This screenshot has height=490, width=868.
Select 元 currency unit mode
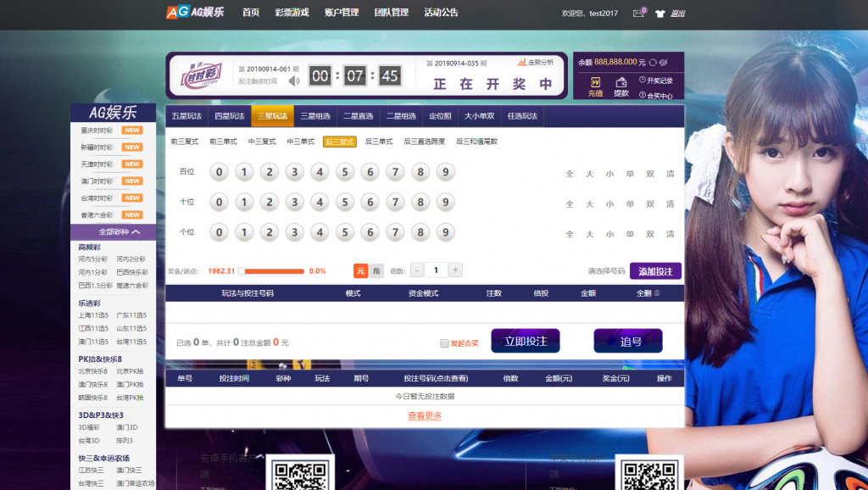360,270
